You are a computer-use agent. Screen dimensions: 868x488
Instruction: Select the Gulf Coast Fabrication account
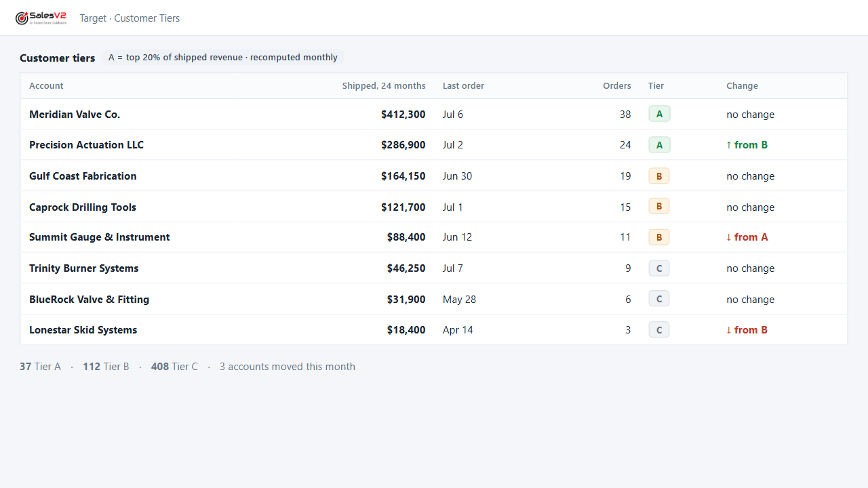(x=83, y=176)
